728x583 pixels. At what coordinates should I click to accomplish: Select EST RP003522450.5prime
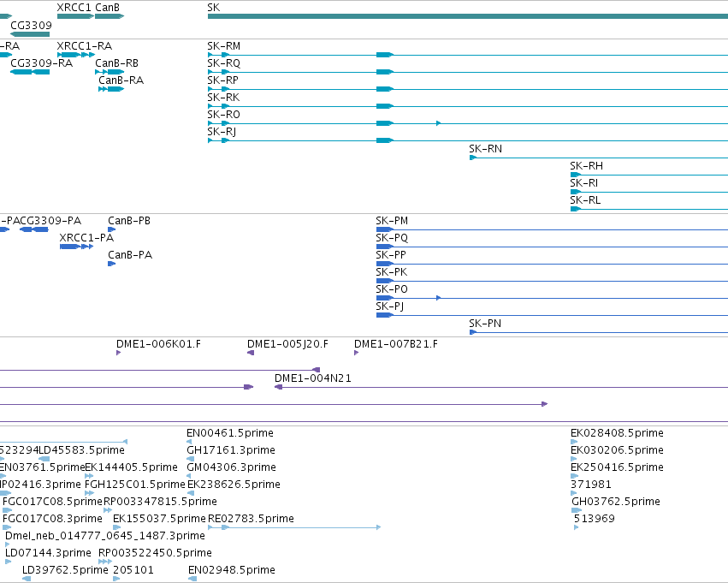105,562
